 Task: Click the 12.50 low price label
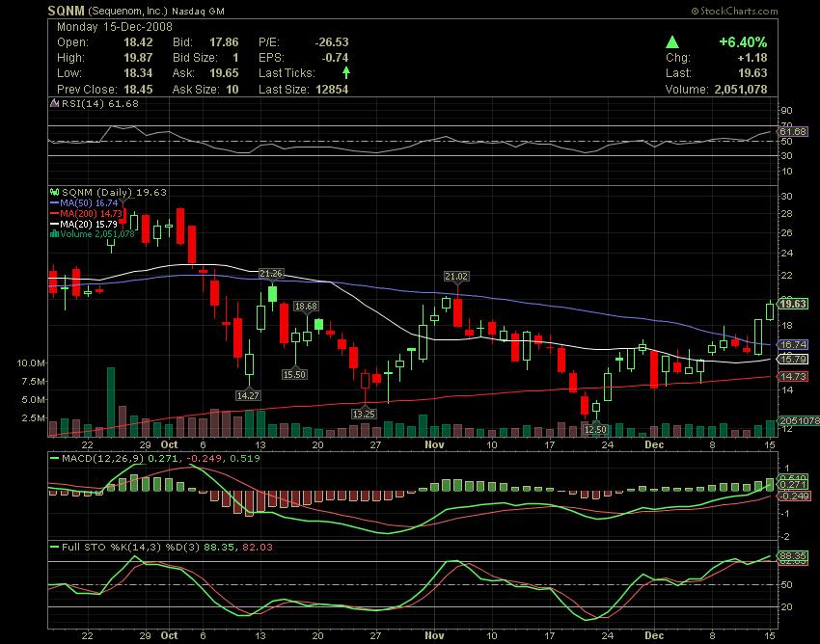click(x=595, y=430)
